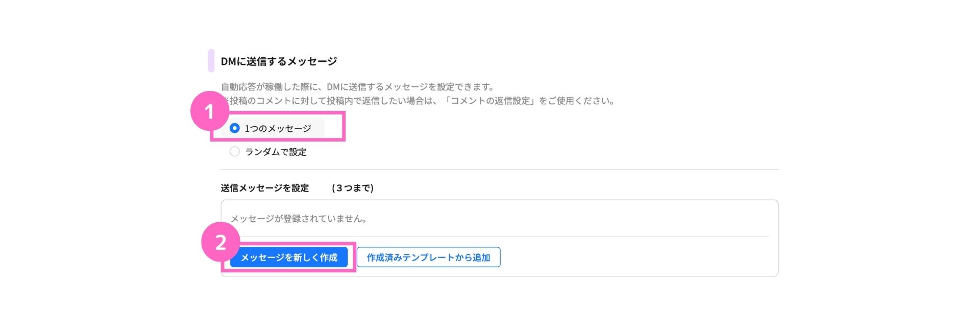
Task: Click the 自動応答が稼働した際に description line
Action: (357, 87)
